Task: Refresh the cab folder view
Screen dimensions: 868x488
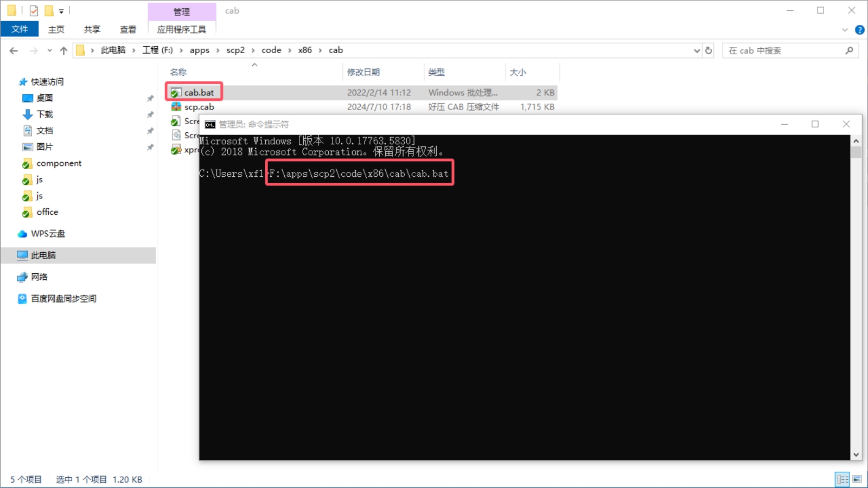Action: click(709, 50)
